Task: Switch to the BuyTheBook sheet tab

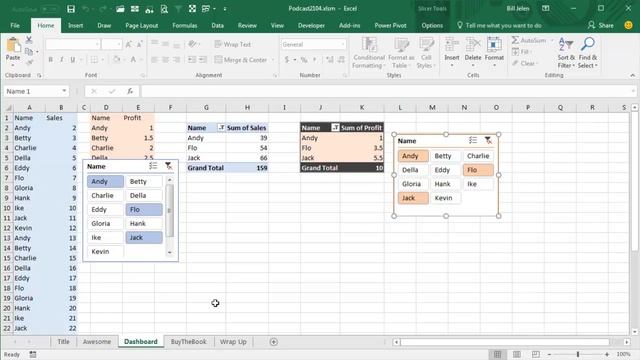Action: coord(189,342)
